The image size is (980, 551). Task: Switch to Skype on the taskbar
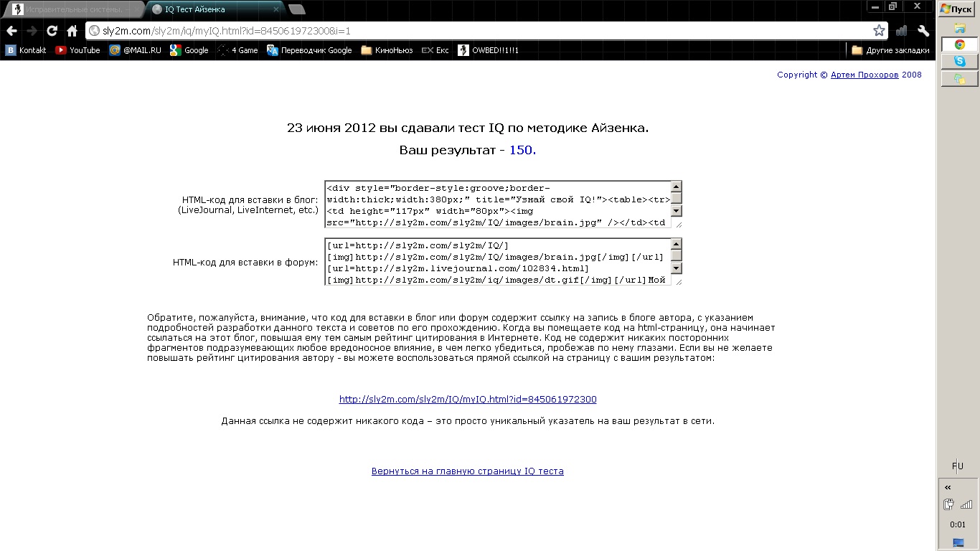coord(959,62)
